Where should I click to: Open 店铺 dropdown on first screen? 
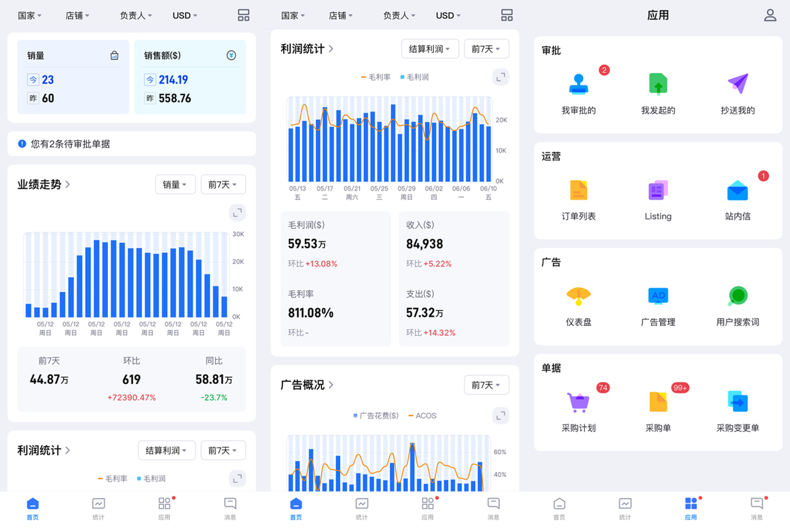[77, 15]
